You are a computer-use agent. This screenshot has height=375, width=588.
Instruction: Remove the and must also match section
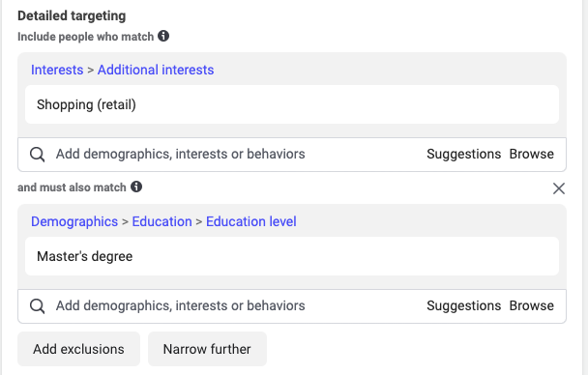[x=559, y=188]
